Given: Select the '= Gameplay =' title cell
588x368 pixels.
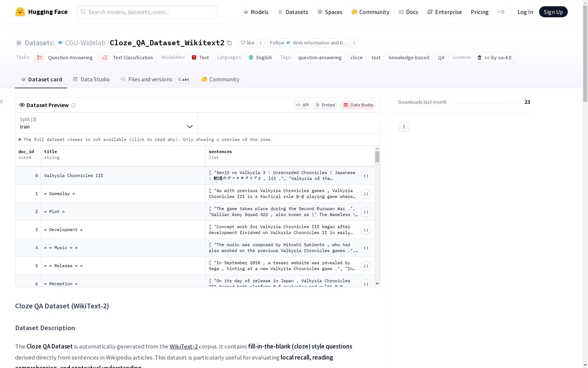Looking at the screenshot, I should point(123,194).
